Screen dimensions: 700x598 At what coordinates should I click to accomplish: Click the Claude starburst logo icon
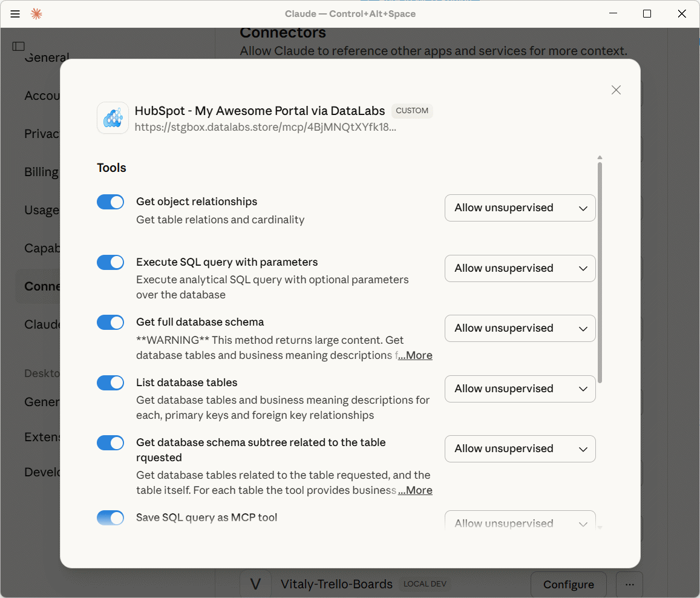(x=36, y=14)
